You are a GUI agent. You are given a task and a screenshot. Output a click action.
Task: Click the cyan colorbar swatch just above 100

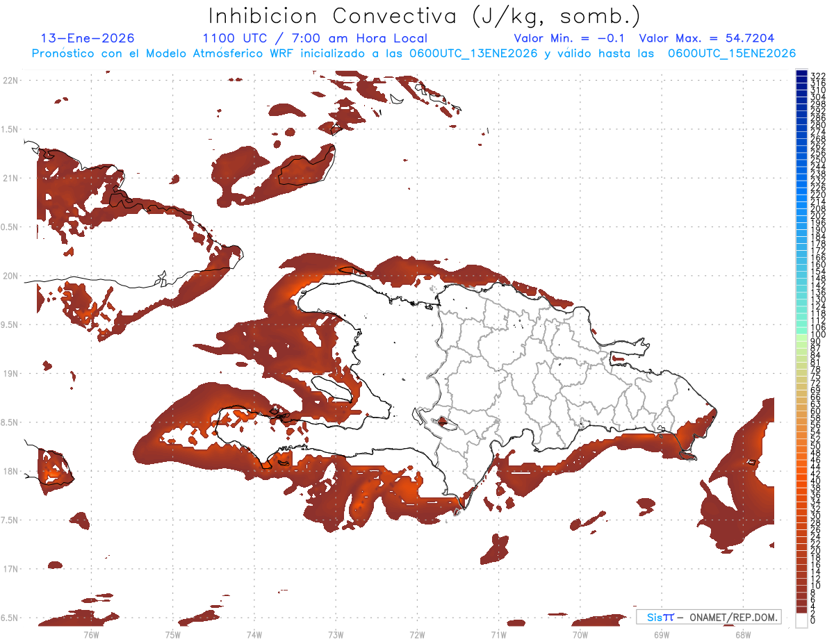pos(801,331)
